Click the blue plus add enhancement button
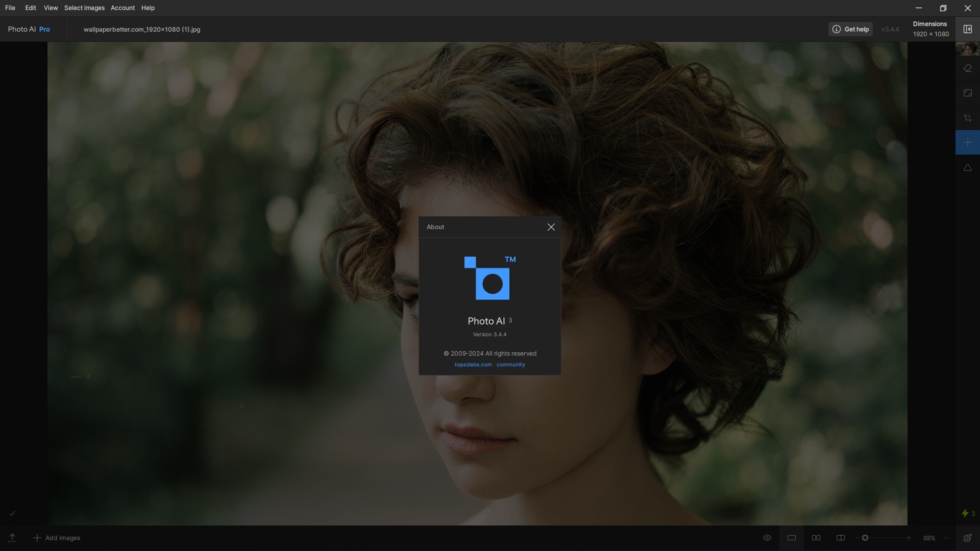The width and height of the screenshot is (980, 551). [x=968, y=143]
